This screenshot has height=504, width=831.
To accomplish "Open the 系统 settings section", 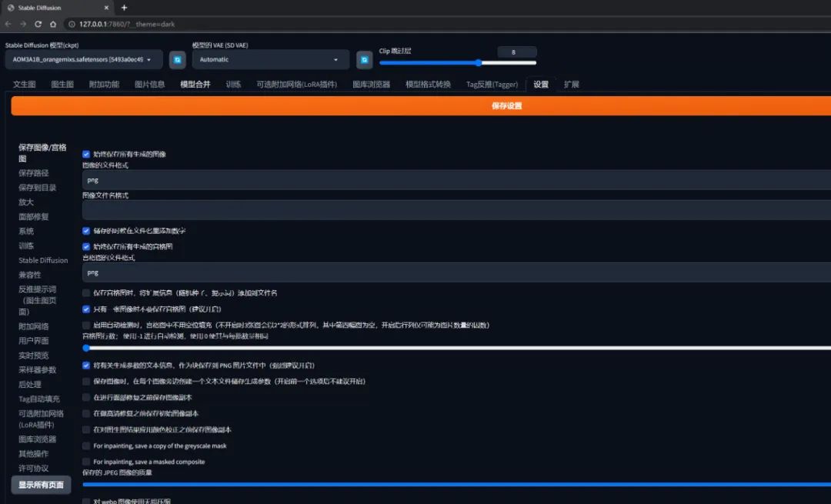I will coord(26,231).
